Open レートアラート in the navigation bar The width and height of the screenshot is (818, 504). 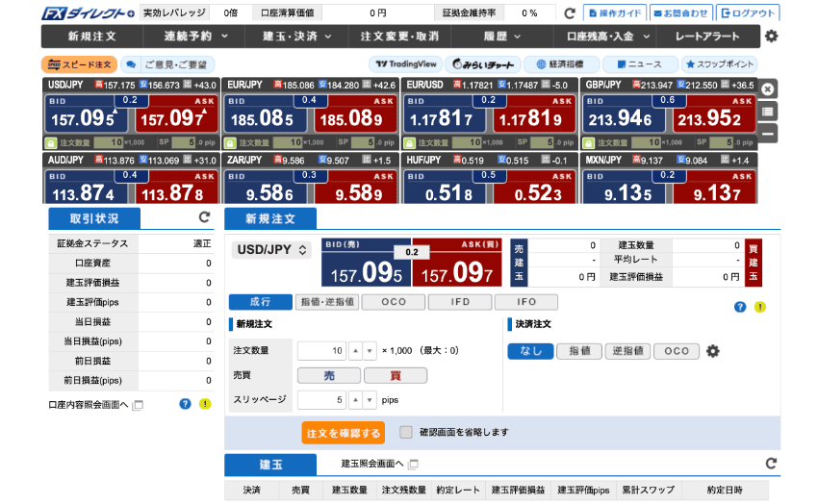[708, 37]
